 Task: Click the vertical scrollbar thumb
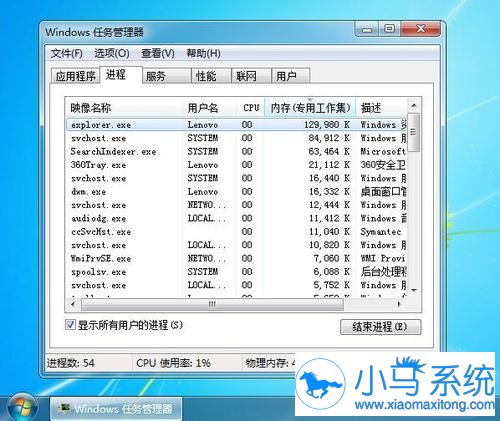pos(414,132)
